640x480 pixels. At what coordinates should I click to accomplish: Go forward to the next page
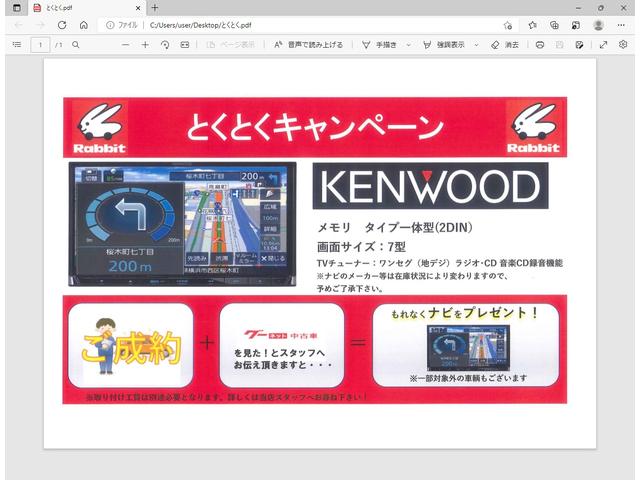[40, 25]
